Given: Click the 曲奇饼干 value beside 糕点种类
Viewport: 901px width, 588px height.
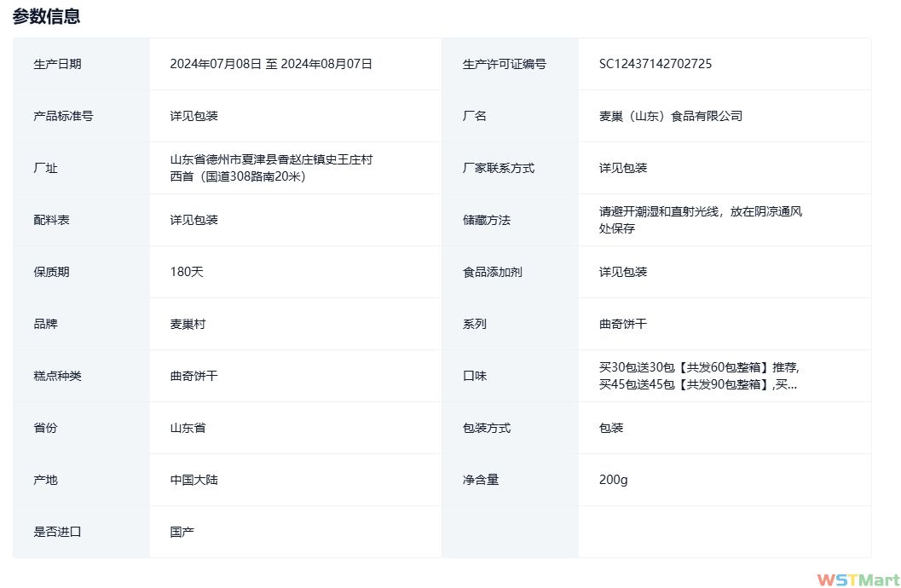Looking at the screenshot, I should pos(193,376).
